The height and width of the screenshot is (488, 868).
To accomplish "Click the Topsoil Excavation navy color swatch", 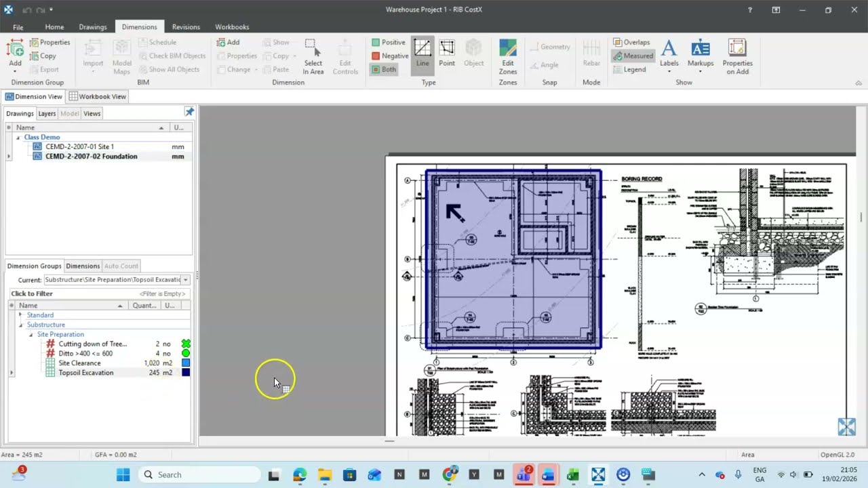I will (x=186, y=373).
